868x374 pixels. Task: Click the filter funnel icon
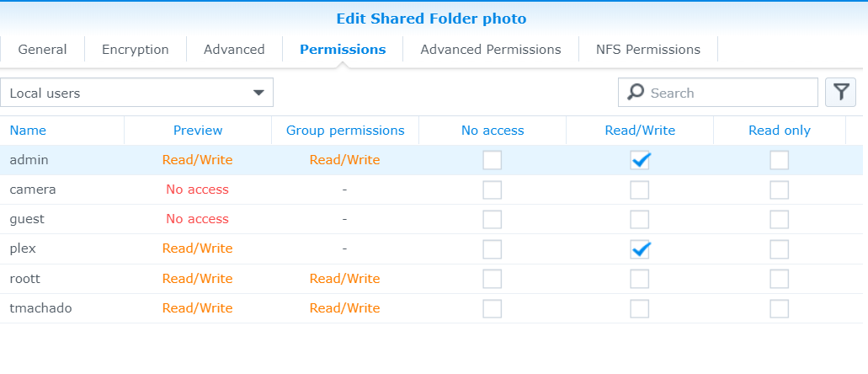840,93
